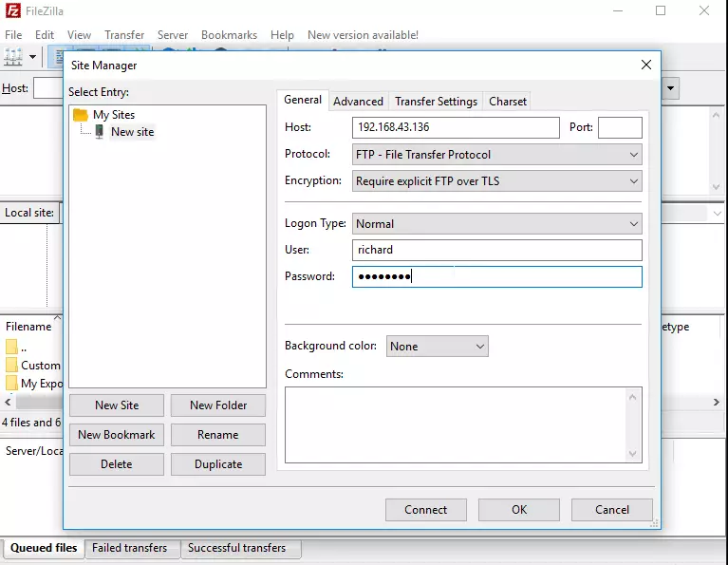
Task: Open the Edit menu
Action: [x=45, y=35]
